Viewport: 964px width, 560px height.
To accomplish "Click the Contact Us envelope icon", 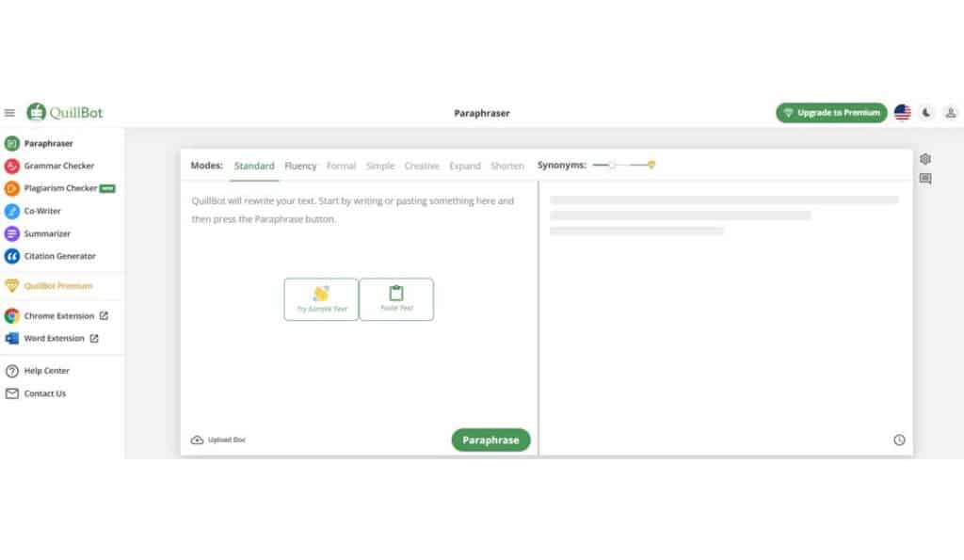I will coord(11,393).
